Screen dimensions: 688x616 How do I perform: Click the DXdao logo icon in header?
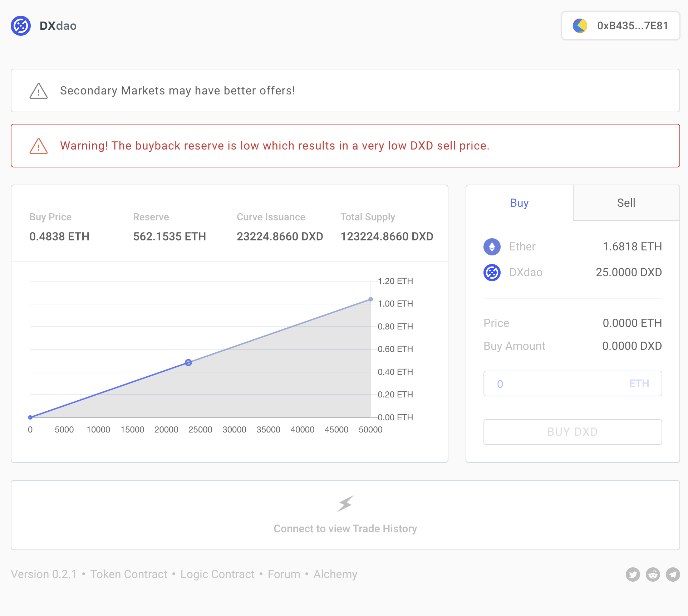[21, 26]
